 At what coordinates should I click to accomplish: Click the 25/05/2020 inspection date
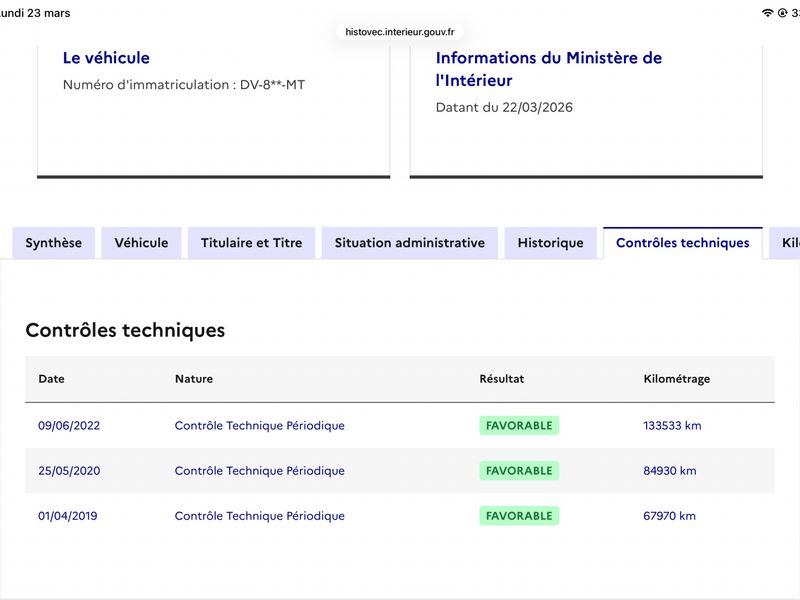[x=69, y=470]
